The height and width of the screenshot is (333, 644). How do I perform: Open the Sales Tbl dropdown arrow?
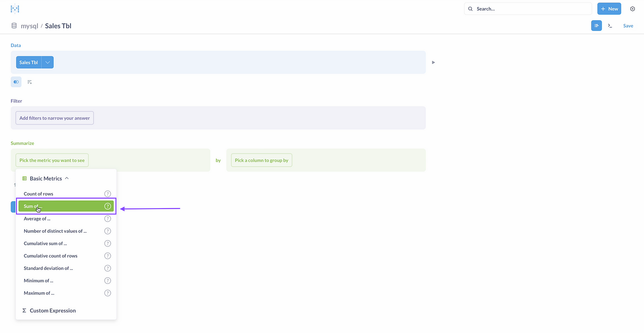(x=47, y=62)
